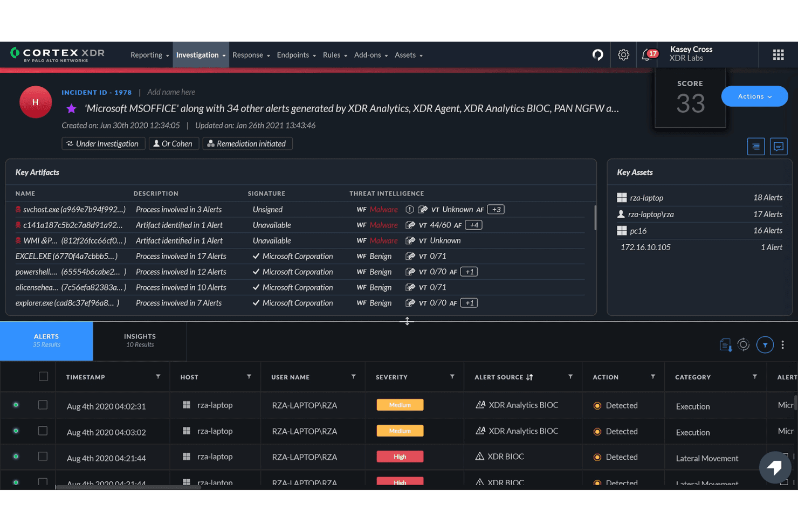Select the olicensehea... artifact row
This screenshot has width=798, height=532.
(300, 287)
